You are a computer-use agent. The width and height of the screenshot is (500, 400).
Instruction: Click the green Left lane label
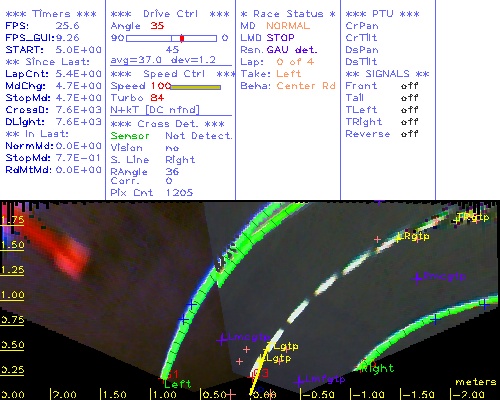[177, 384]
